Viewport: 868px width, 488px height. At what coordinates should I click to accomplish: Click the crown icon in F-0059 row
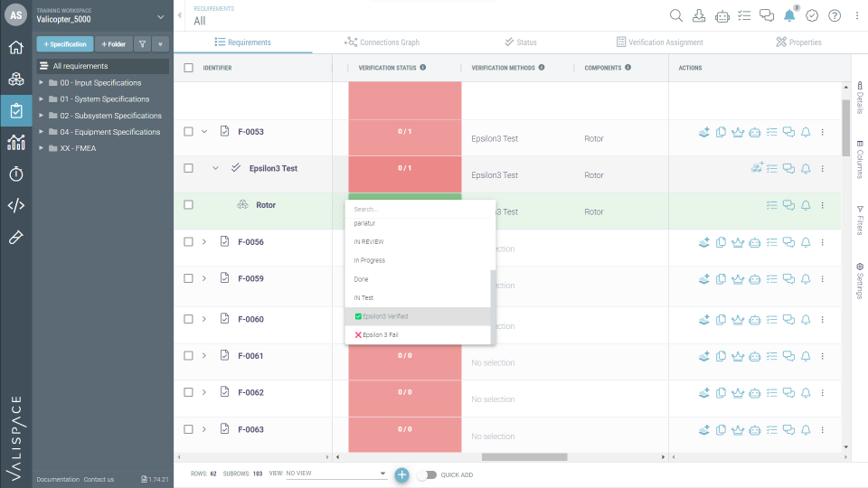[x=738, y=279]
